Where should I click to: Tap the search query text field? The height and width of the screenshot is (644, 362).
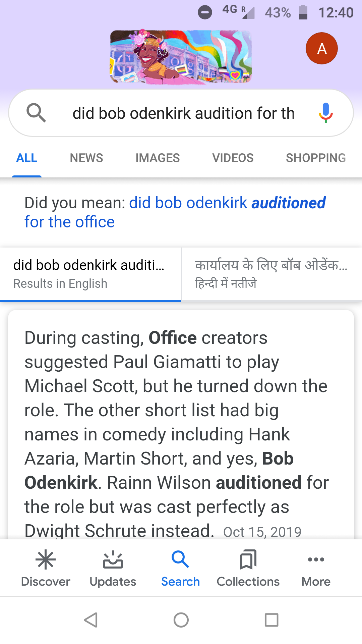tap(183, 113)
